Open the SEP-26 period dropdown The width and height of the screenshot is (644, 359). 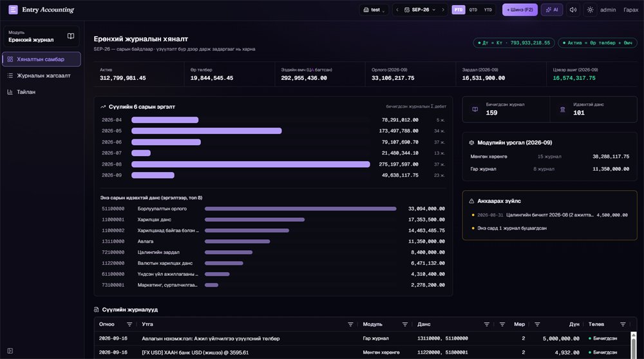coord(420,10)
